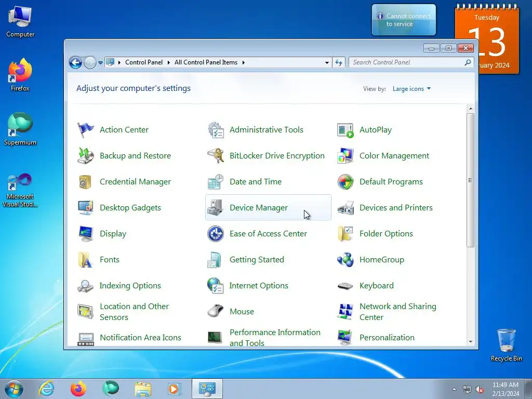Click the vertical scrollbar thumb
The width and height of the screenshot is (532, 399).
point(470,180)
